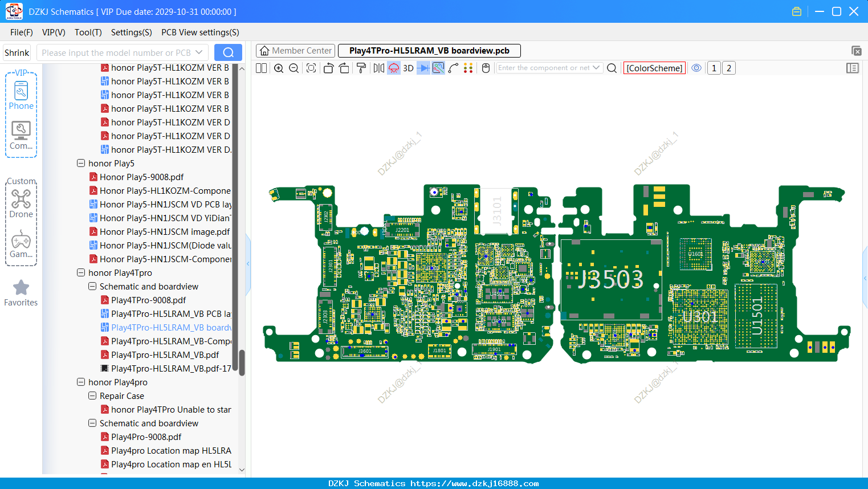Open Favorites
868x489 pixels.
pos(21,293)
